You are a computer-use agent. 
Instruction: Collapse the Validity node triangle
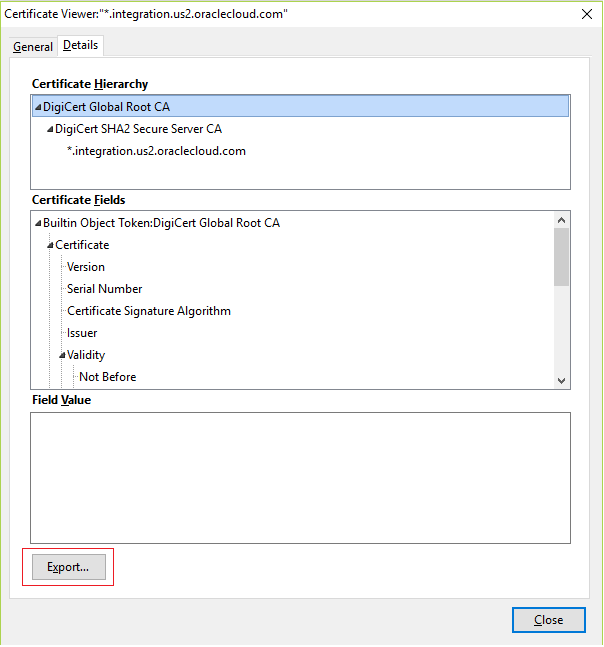tap(62, 355)
